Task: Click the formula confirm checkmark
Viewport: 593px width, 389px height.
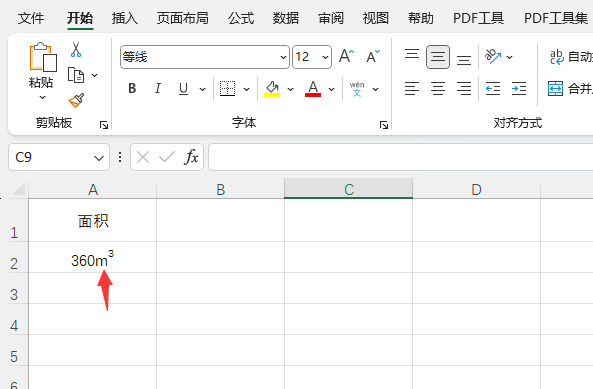Action: [x=167, y=157]
